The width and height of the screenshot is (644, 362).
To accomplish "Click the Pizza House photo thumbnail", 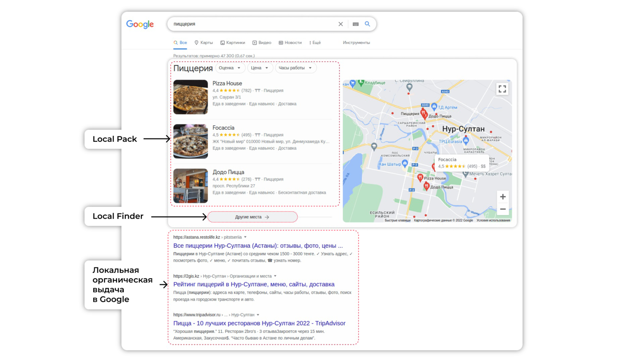I will point(191,97).
